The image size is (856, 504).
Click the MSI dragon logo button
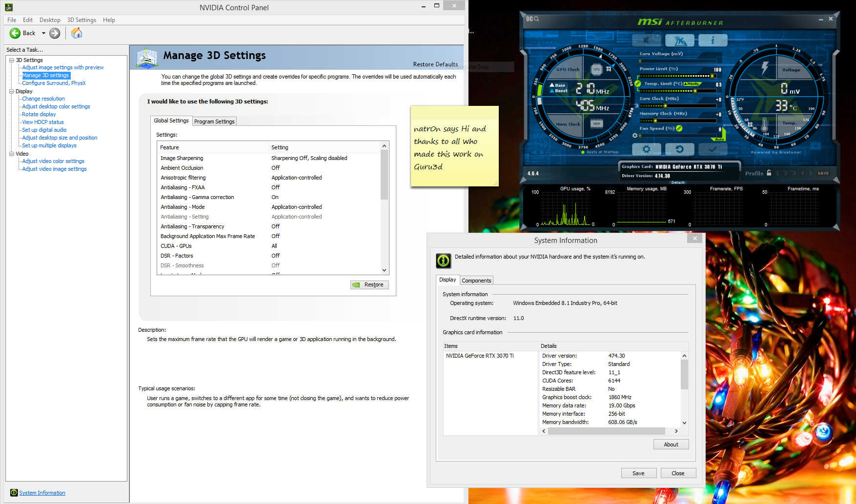pos(680,40)
